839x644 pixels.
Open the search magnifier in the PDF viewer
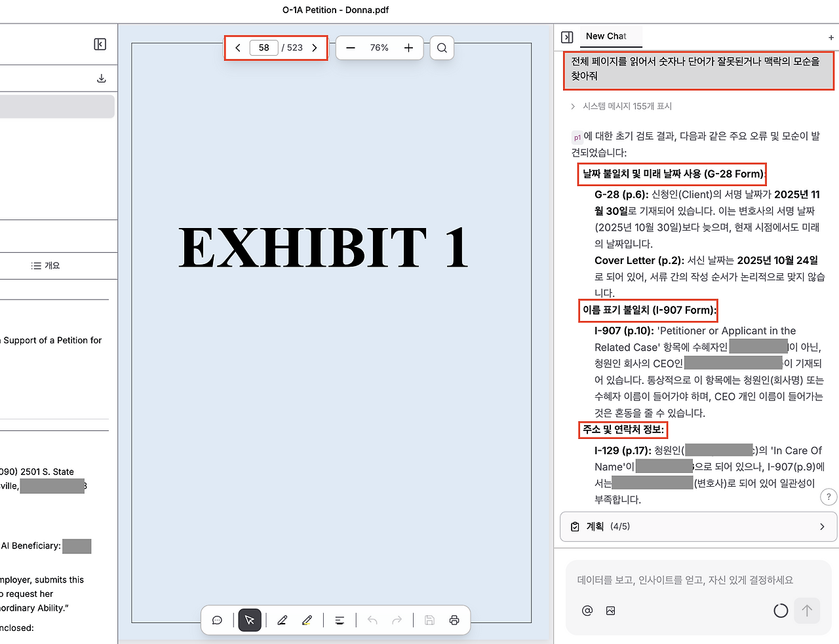click(441, 47)
